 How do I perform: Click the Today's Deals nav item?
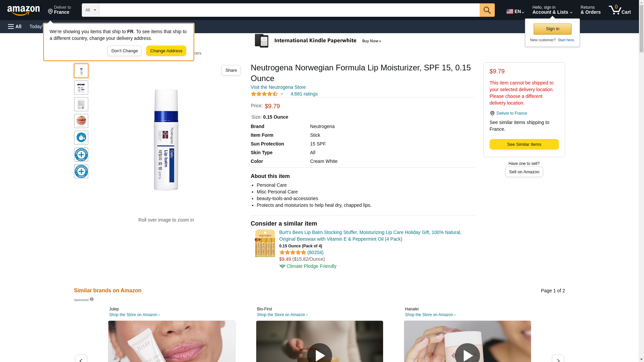tap(36, 26)
